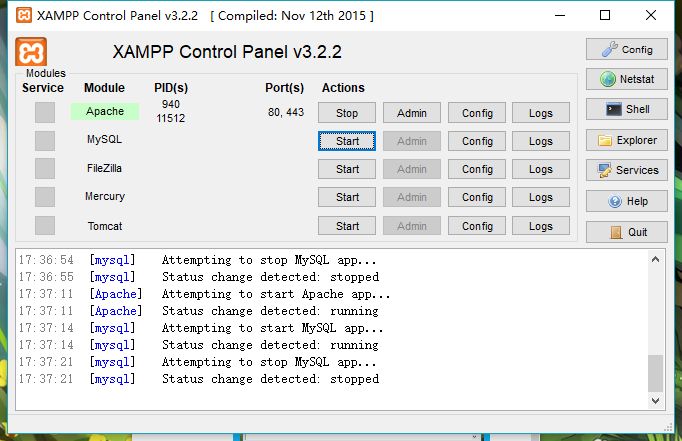Viewport: 682px width, 441px height.
Task: Open Explorer folder button
Action: coord(626,140)
